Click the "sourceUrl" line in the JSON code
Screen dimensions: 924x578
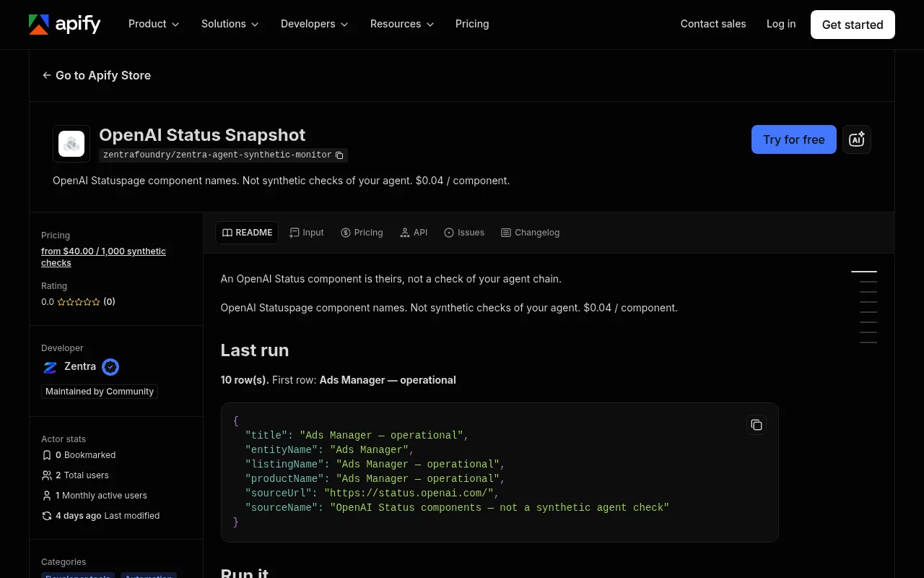pyautogui.click(x=372, y=493)
